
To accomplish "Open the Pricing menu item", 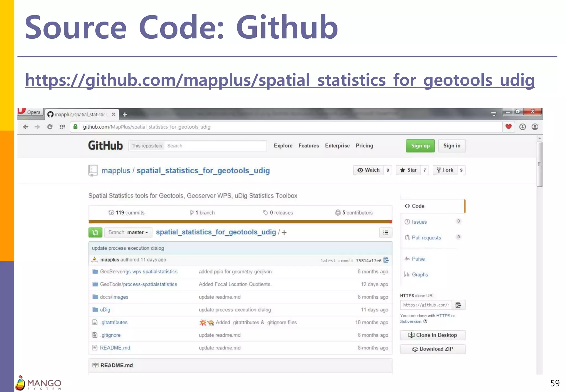I will coord(364,146).
